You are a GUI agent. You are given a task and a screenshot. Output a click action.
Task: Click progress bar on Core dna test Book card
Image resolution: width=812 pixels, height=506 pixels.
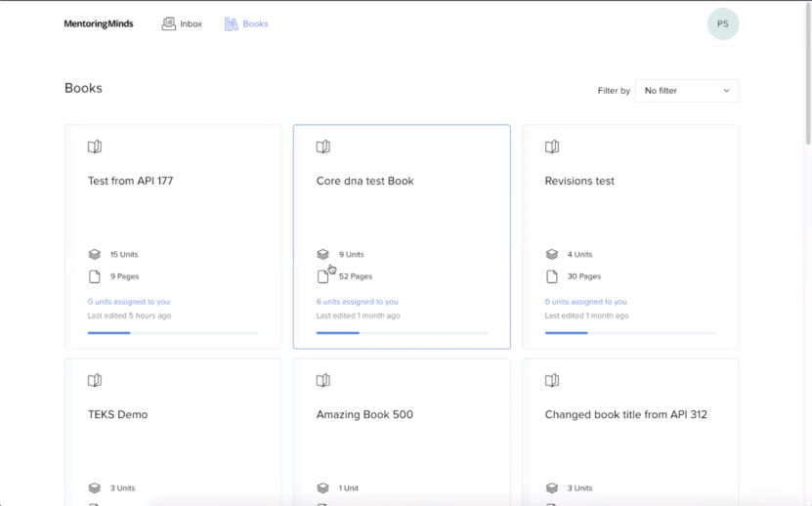click(402, 333)
